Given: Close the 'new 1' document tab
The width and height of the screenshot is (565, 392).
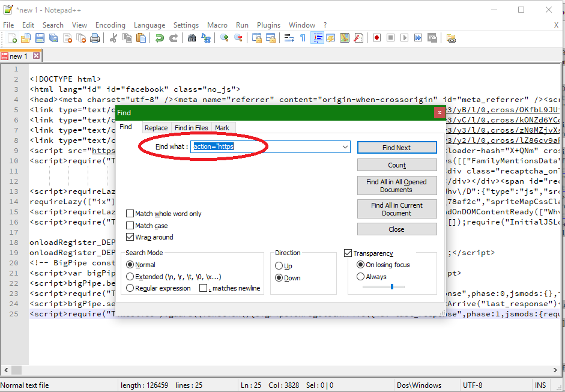Looking at the screenshot, I should click(x=36, y=56).
